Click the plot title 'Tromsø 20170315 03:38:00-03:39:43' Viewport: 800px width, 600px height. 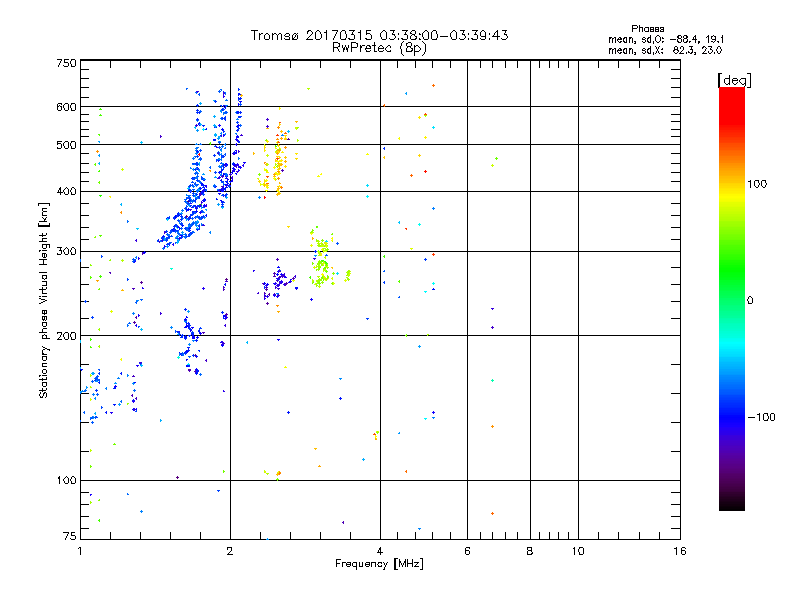click(379, 35)
